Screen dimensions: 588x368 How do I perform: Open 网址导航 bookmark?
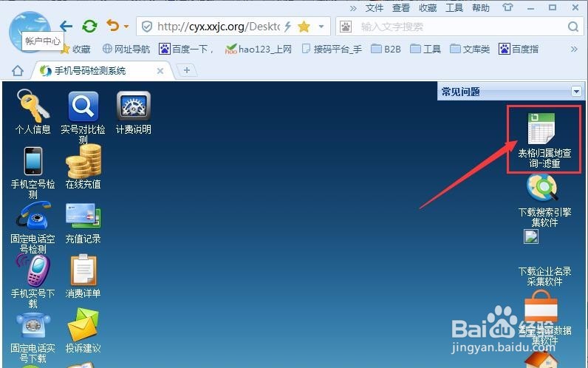click(126, 50)
